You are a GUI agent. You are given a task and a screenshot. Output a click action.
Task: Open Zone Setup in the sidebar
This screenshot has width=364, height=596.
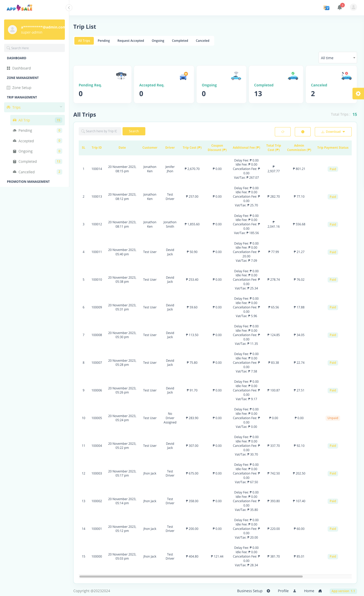22,88
